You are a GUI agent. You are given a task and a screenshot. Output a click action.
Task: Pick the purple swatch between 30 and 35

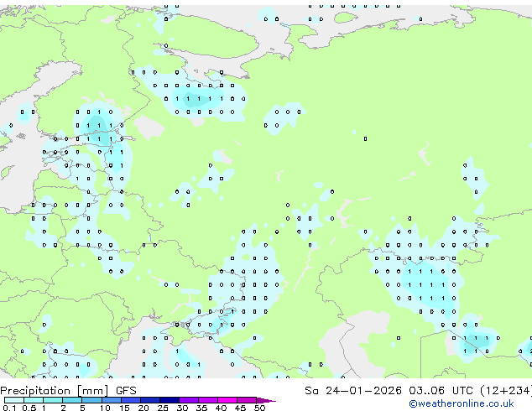tap(189, 400)
